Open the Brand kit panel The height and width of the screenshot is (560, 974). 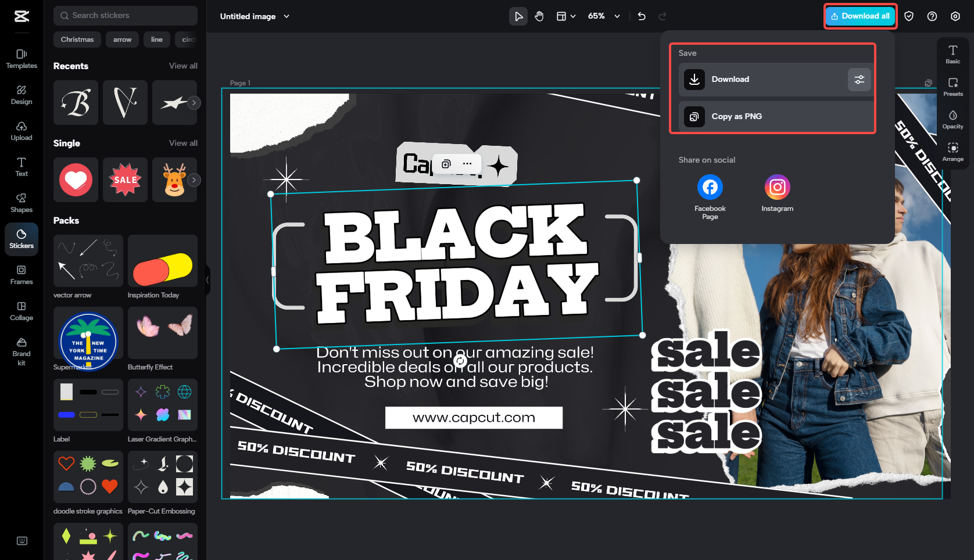click(21, 351)
